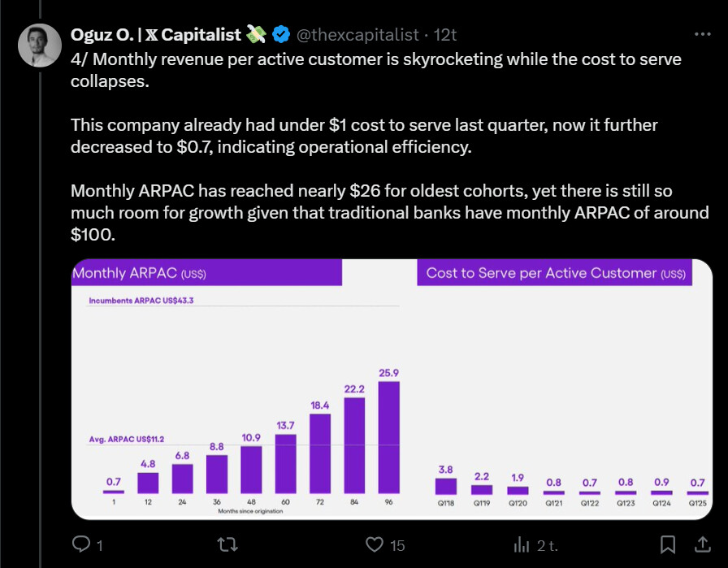Click the money-with-wings emoji in the name
Image resolution: width=728 pixels, height=568 pixels.
pyautogui.click(x=257, y=34)
